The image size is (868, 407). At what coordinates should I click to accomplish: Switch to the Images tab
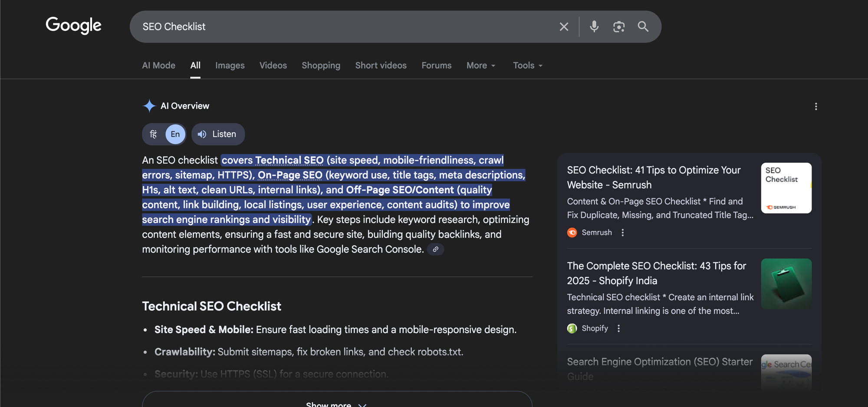[x=230, y=65]
